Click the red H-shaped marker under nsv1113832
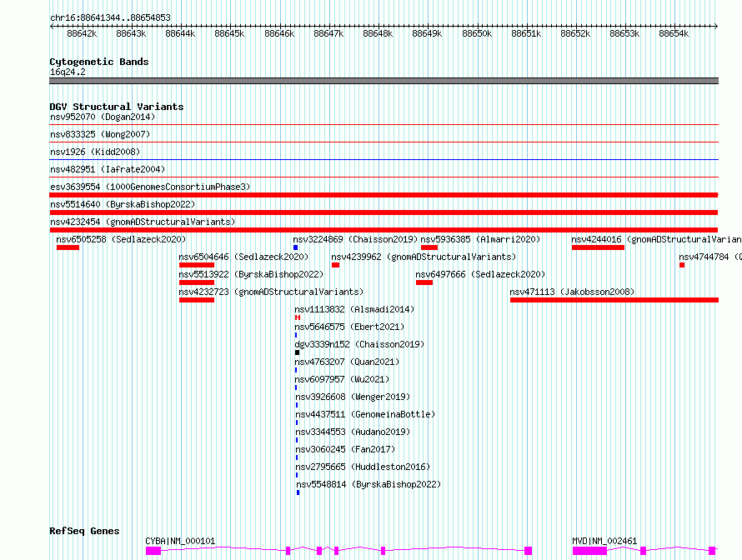This screenshot has width=742, height=560. [297, 317]
